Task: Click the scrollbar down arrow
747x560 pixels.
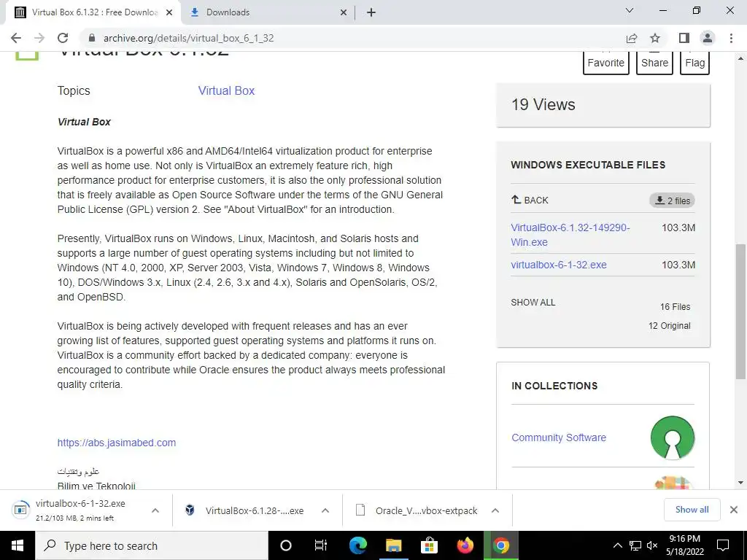Action: [x=741, y=483]
